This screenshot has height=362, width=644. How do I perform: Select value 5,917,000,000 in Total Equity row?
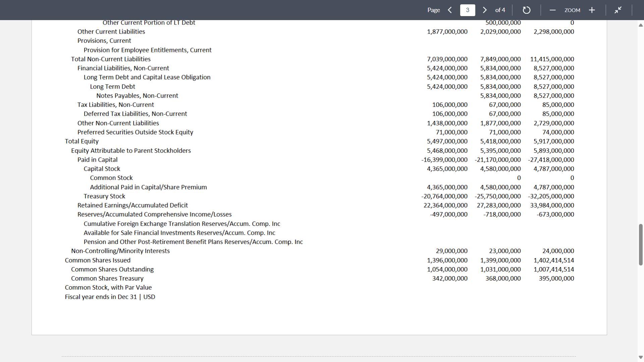554,141
